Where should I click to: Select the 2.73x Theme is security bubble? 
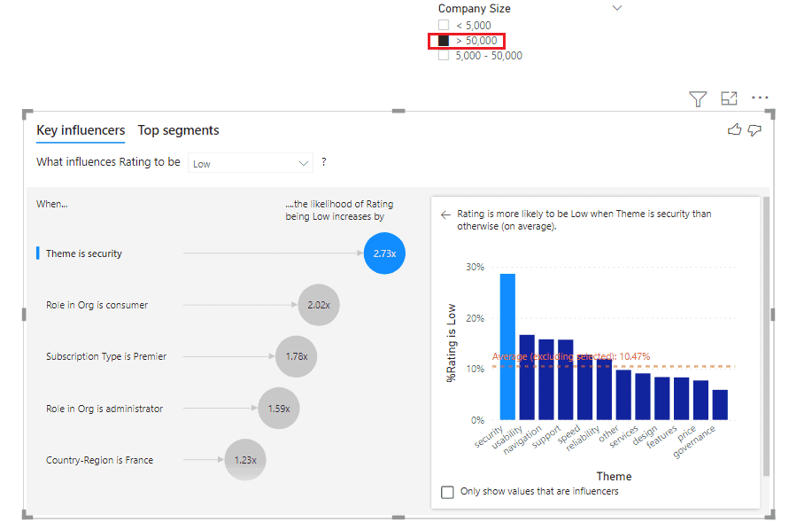pyautogui.click(x=385, y=253)
